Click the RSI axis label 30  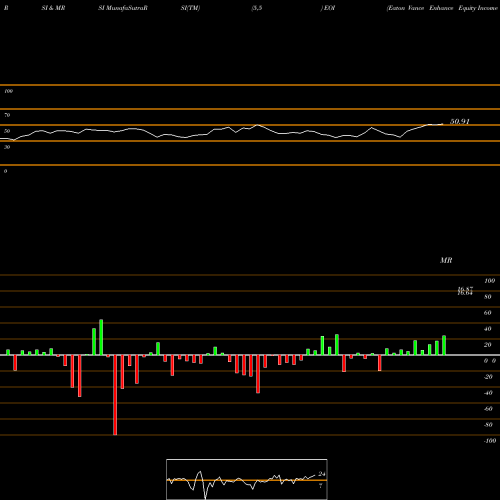(x=7, y=147)
